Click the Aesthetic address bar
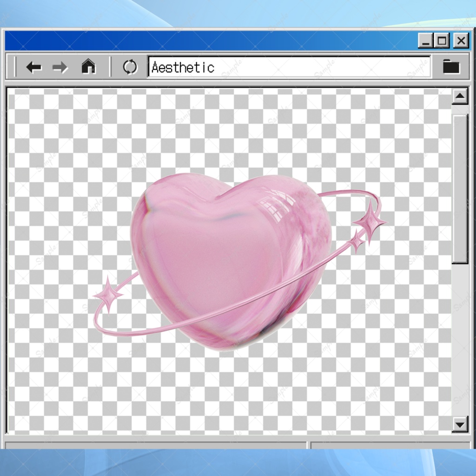Screen dimensions: 476x476 point(289,67)
